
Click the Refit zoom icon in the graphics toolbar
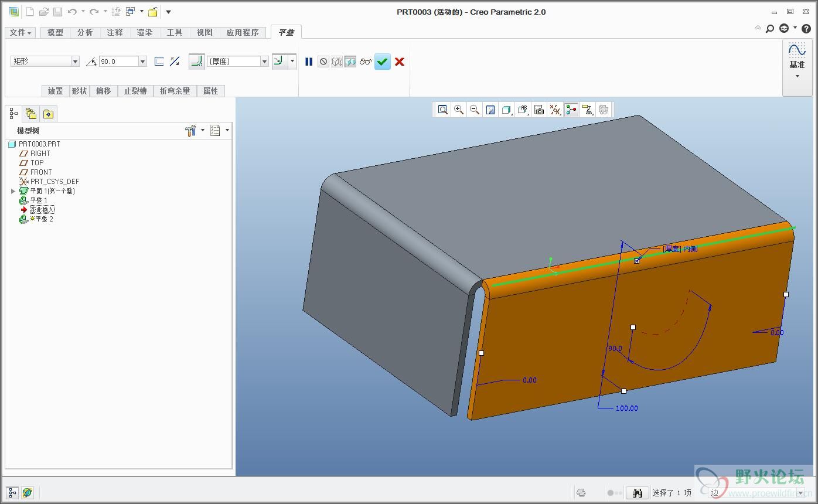coord(443,110)
